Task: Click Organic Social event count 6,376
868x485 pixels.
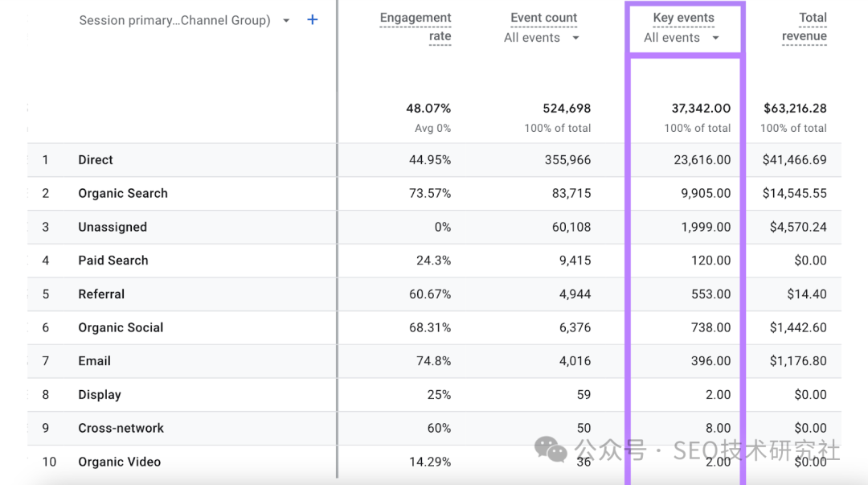Action: pyautogui.click(x=575, y=327)
